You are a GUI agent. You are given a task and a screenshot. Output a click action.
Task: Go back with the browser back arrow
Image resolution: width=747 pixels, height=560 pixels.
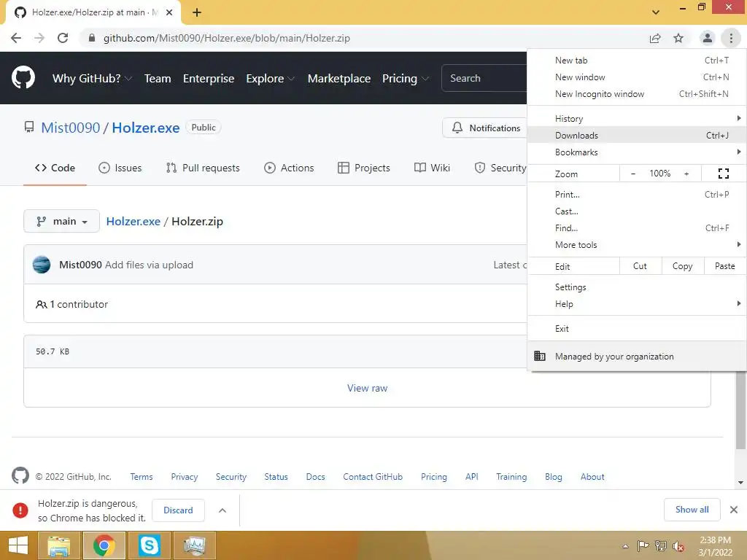pyautogui.click(x=16, y=38)
